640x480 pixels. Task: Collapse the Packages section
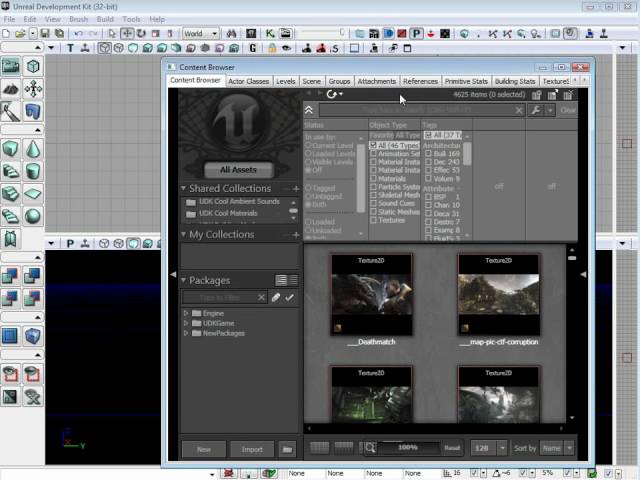click(x=183, y=280)
